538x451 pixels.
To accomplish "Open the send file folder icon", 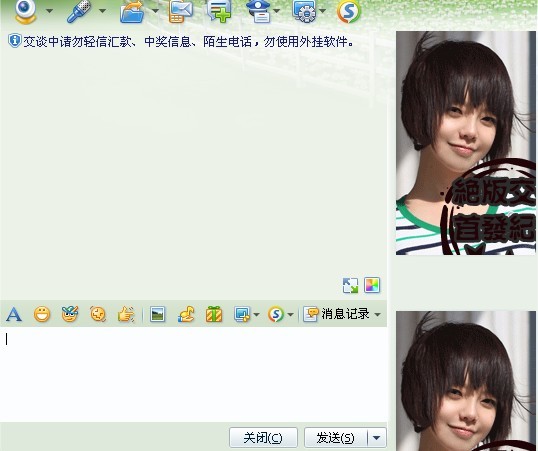I will 132,12.
